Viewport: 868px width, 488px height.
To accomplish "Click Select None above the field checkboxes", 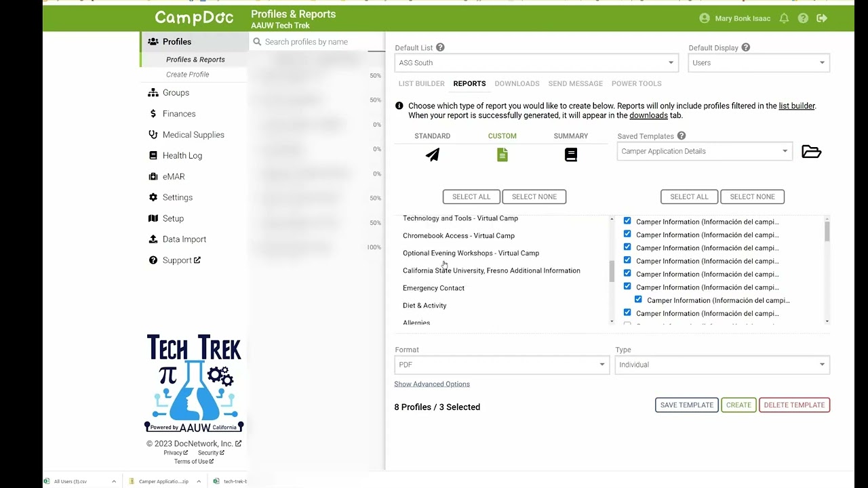I will [x=752, y=197].
